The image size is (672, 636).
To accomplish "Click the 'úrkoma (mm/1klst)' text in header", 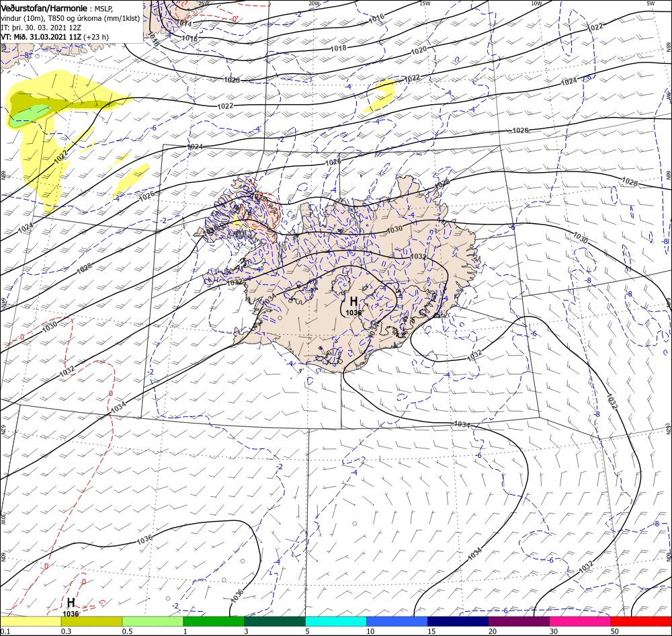I will tap(110, 18).
